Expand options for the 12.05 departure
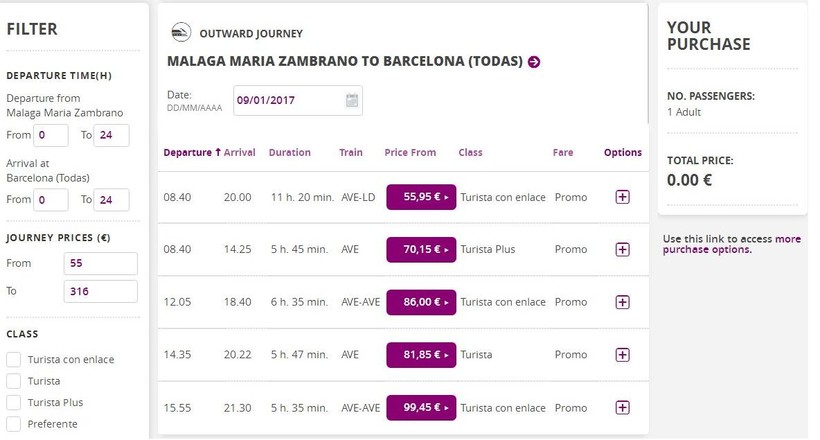The image size is (820, 440). coord(622,302)
